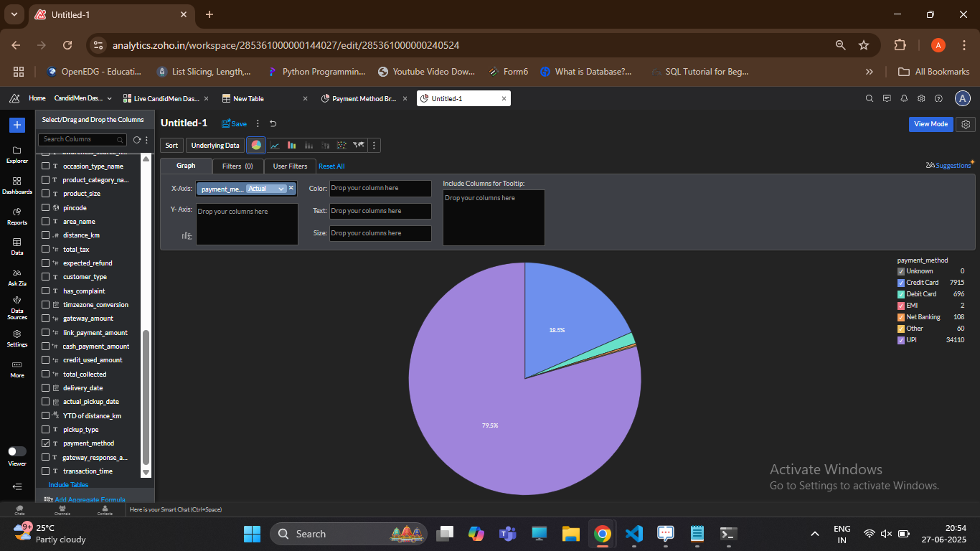Click the Search Columns input field
This screenshot has height=551, width=980.
click(83, 139)
